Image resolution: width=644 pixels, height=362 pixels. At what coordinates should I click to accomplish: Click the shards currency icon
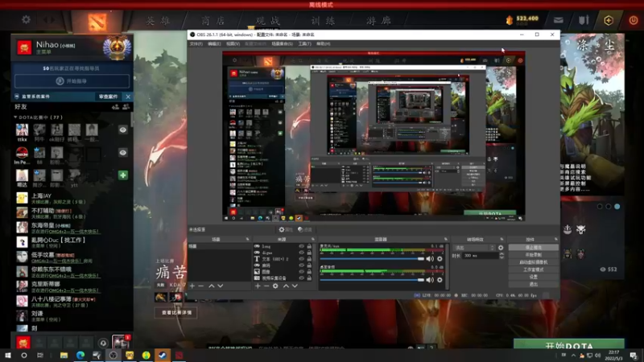510,20
